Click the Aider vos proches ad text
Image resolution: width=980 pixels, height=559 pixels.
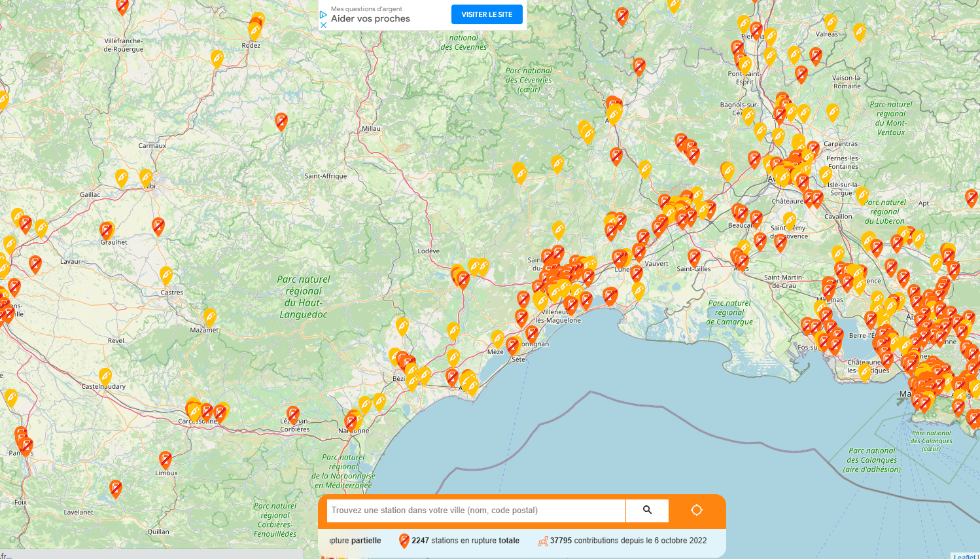click(370, 18)
